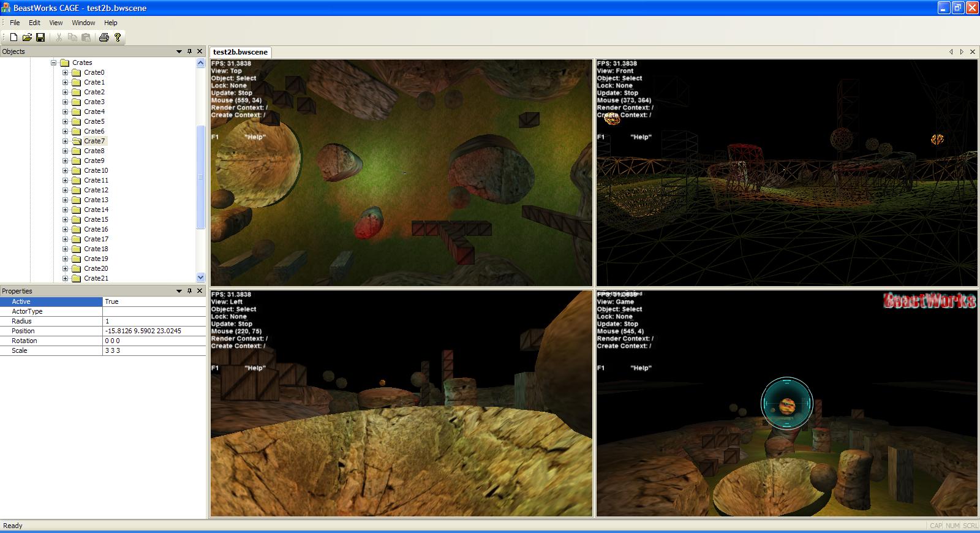Select Crate19 in the Objects tree
This screenshot has height=533, width=980.
tap(96, 259)
